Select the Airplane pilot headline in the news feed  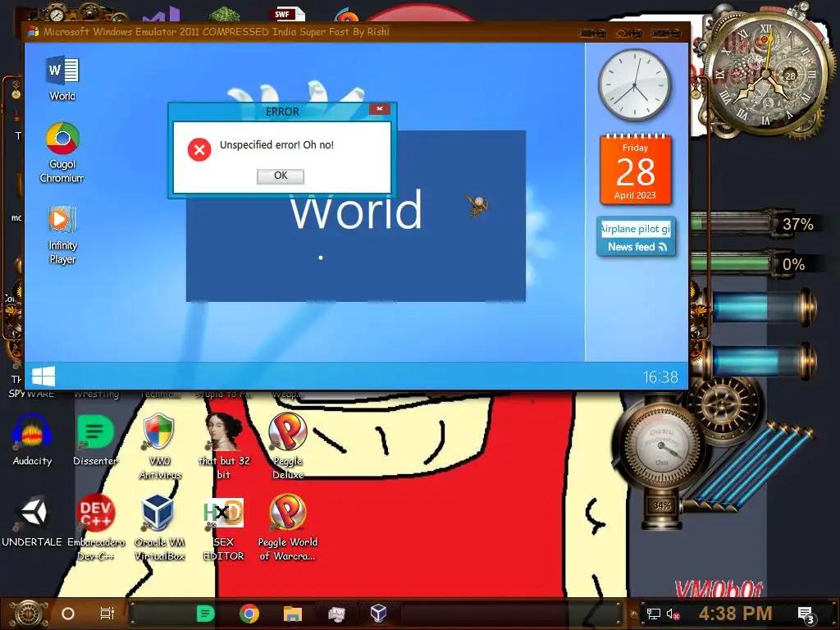click(x=636, y=229)
